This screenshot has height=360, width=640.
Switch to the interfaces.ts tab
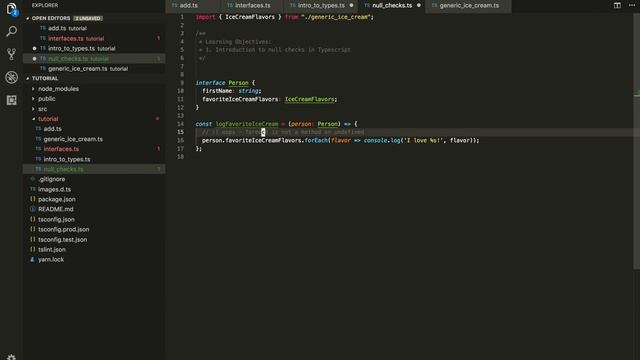tap(252, 6)
